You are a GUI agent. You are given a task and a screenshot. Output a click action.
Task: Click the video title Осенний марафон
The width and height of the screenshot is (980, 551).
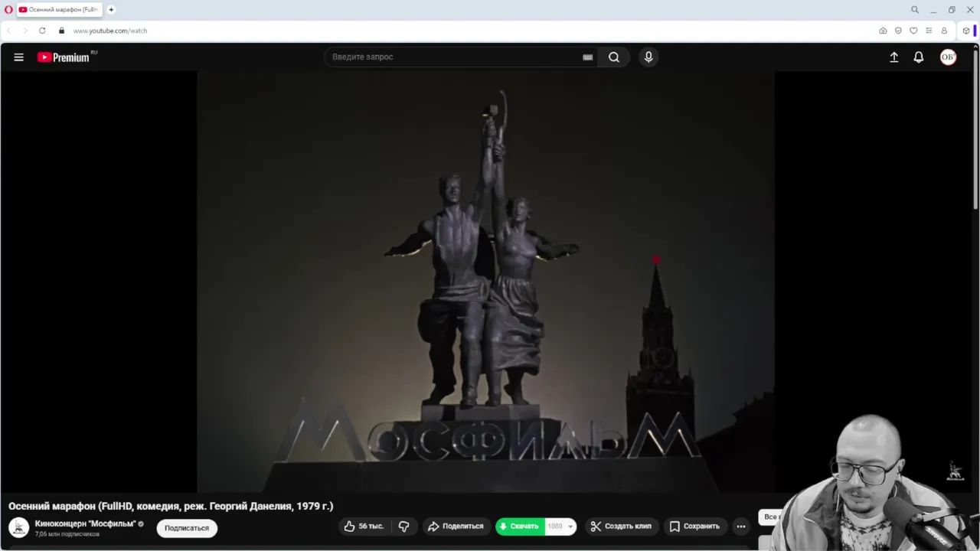coord(171,506)
